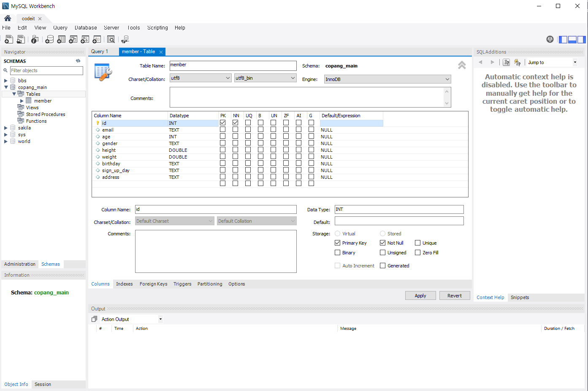Create a new function icon

click(x=97, y=40)
